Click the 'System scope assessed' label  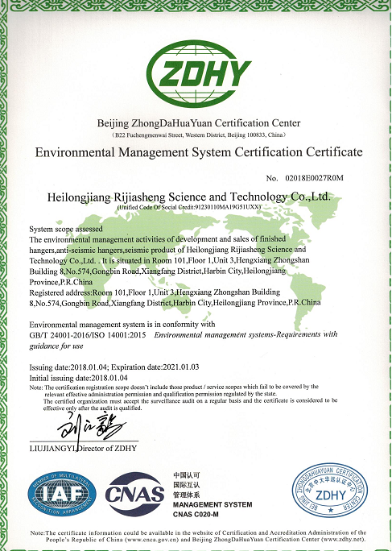pyautogui.click(x=66, y=229)
